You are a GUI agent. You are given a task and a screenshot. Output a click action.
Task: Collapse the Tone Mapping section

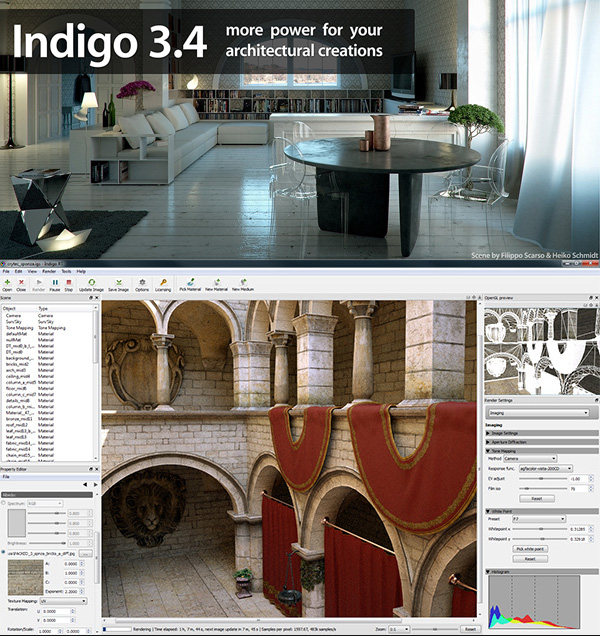coord(542,451)
